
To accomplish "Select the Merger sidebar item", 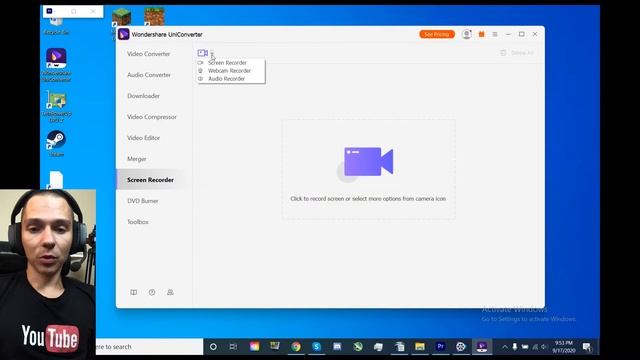I will pyautogui.click(x=137, y=159).
